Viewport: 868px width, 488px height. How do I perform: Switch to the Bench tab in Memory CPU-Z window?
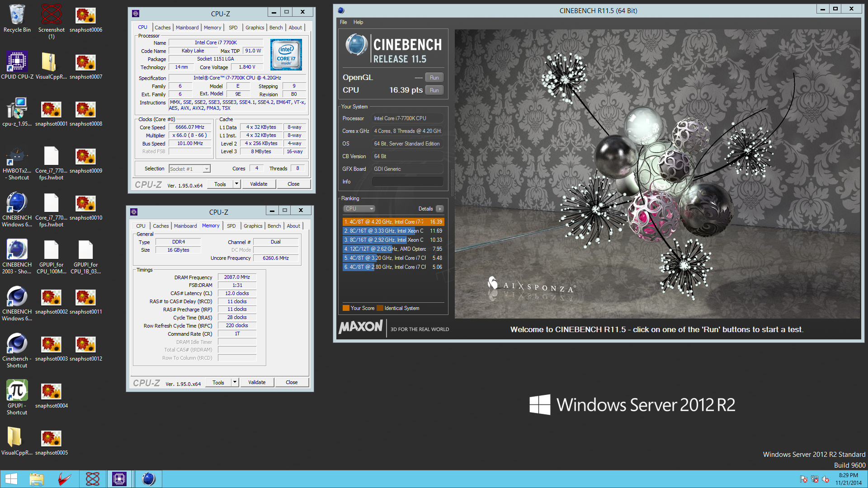point(274,226)
